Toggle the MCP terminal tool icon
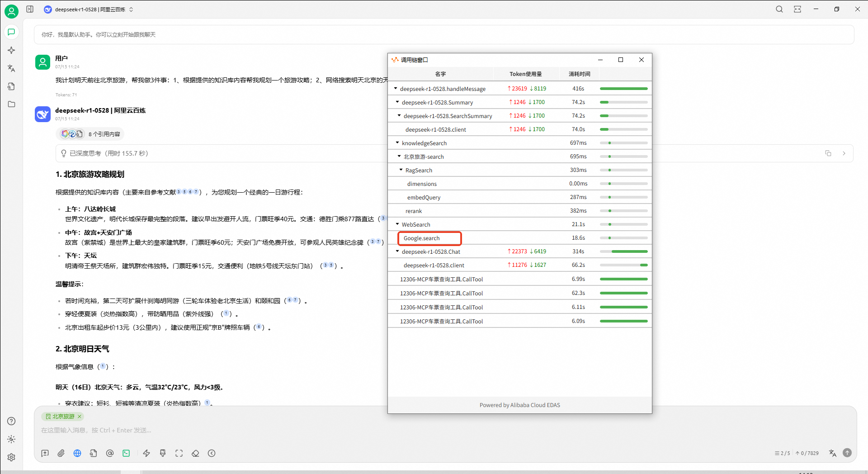The image size is (868, 474). pos(126,453)
